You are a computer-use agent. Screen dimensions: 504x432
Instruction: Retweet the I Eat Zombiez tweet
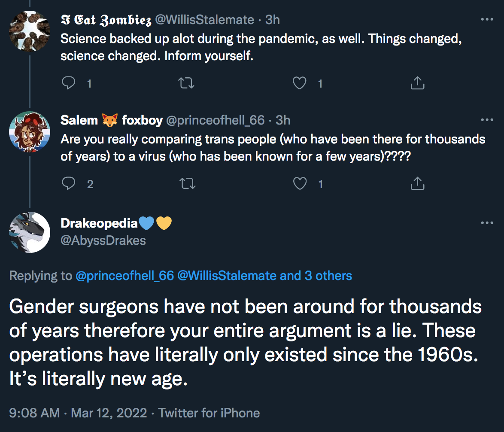click(x=186, y=83)
